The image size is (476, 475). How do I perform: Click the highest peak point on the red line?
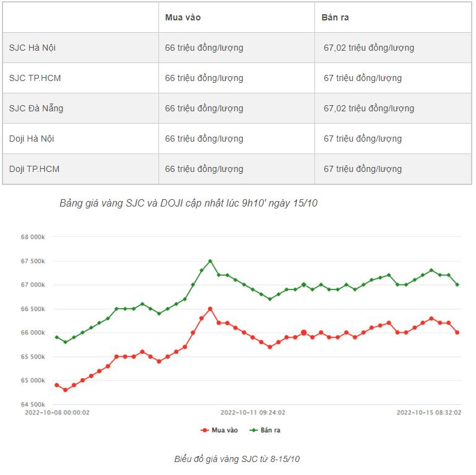(210, 309)
